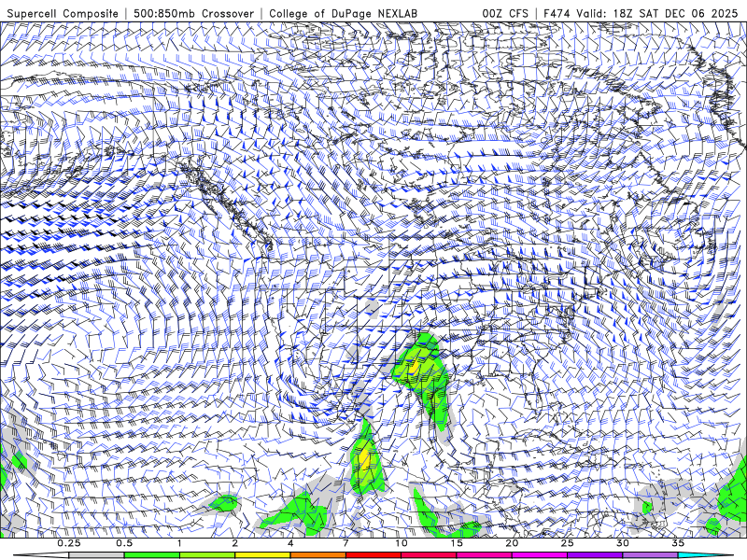Screen dimensions: 747x560
Task: Click the legend value 2
Action: click(235, 543)
